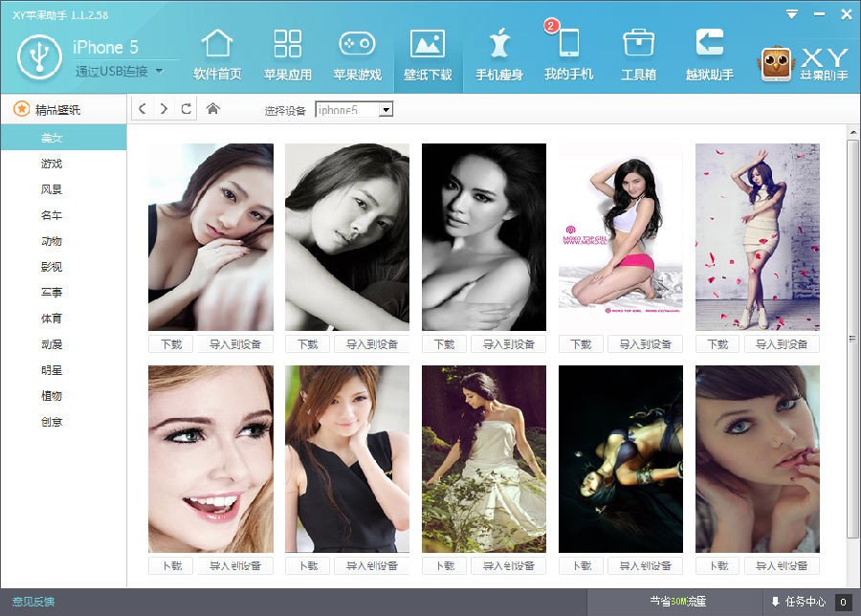Viewport: 861px width, 616px height.
Task: Launch 越狱助手 jailbreak helper
Action: click(709, 55)
